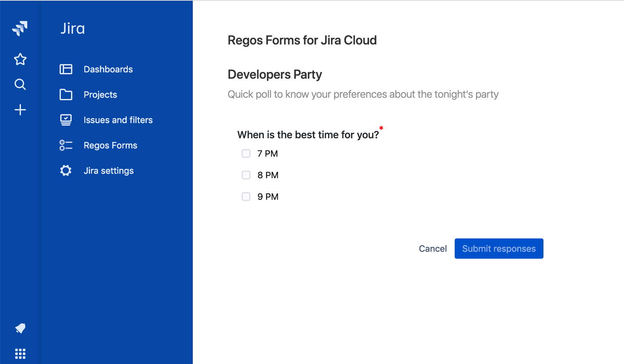Click the plus create icon

pyautogui.click(x=20, y=110)
